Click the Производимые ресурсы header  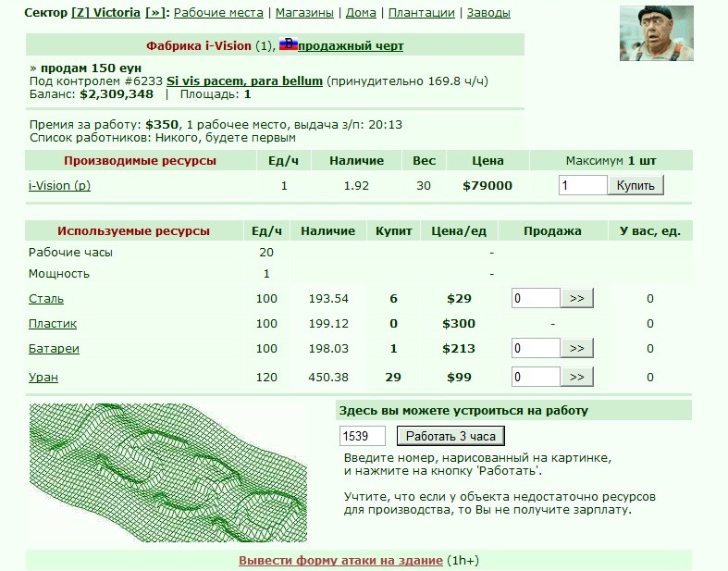click(x=141, y=161)
